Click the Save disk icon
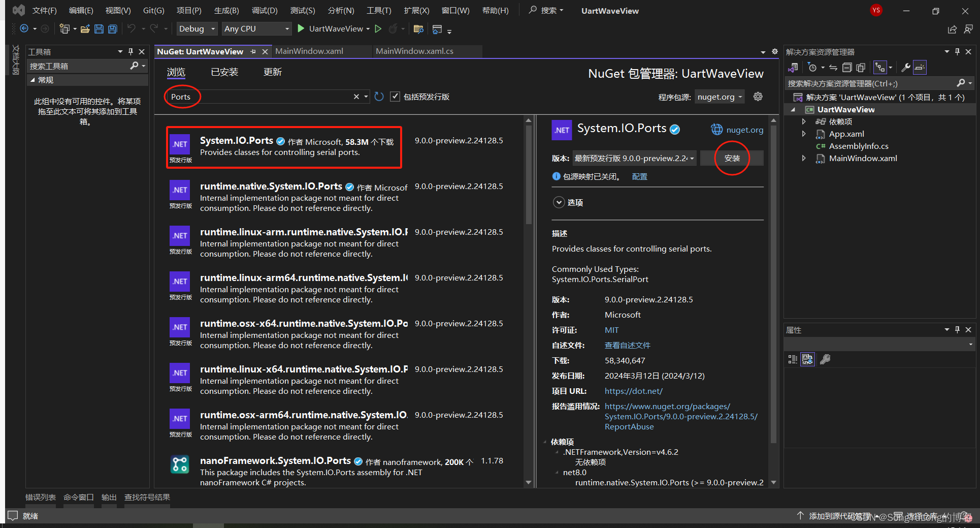Screen dimensions: 980x528 pyautogui.click(x=99, y=29)
